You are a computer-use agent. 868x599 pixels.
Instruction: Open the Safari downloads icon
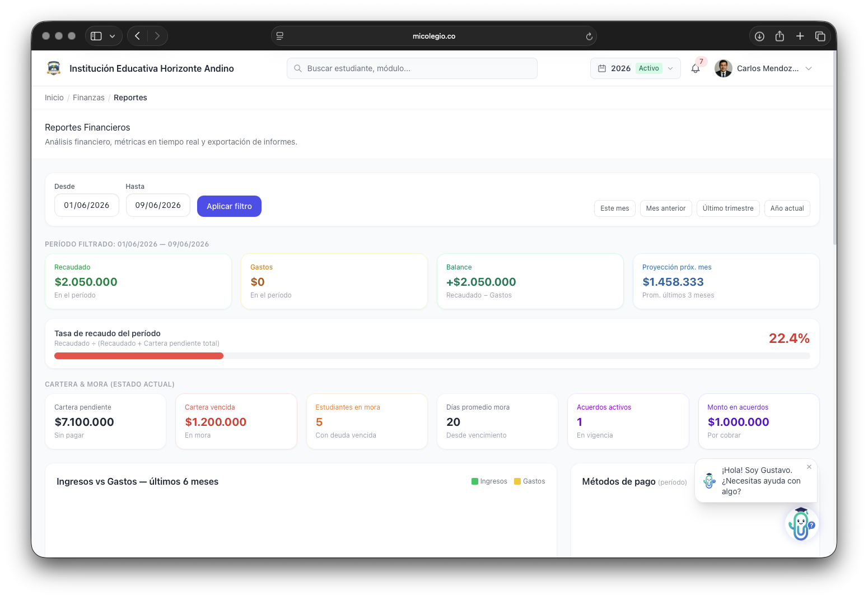point(759,36)
